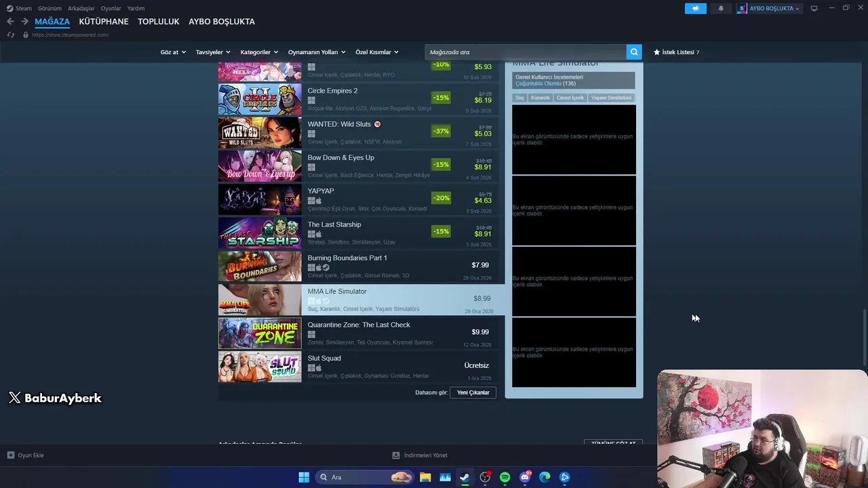
Task: Expand the Göz at dropdown
Action: pos(173,52)
